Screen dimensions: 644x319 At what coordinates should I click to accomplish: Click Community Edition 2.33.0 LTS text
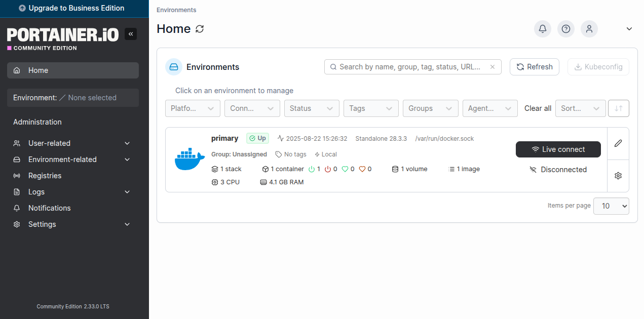pyautogui.click(x=73, y=307)
